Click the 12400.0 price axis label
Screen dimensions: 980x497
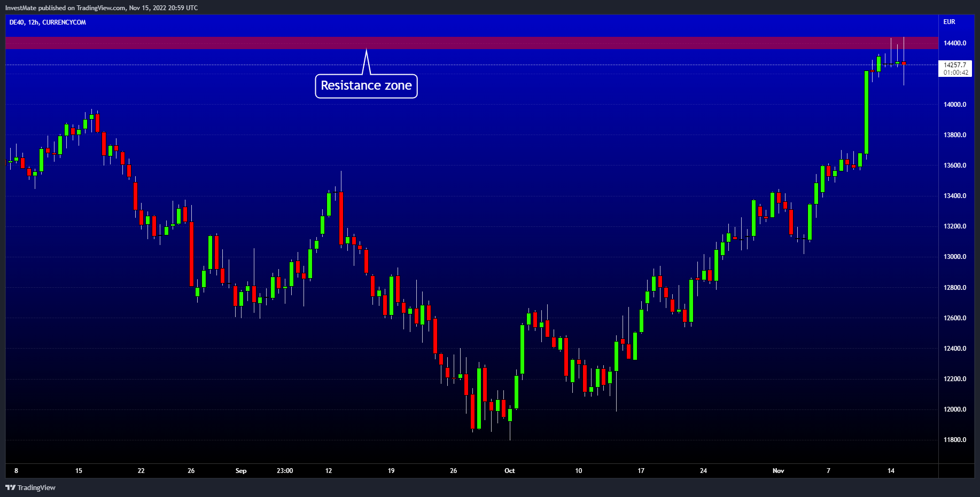pyautogui.click(x=955, y=349)
